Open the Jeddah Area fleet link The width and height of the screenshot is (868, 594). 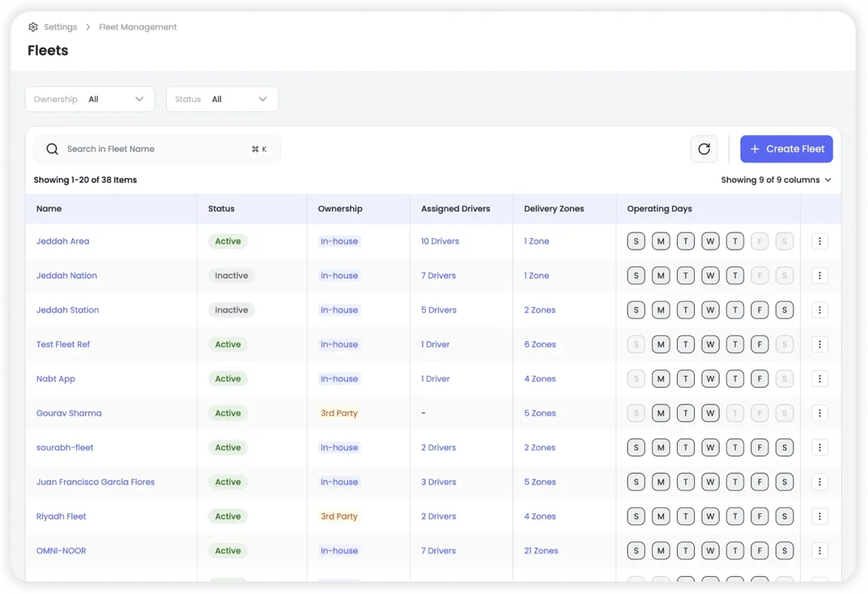click(63, 241)
